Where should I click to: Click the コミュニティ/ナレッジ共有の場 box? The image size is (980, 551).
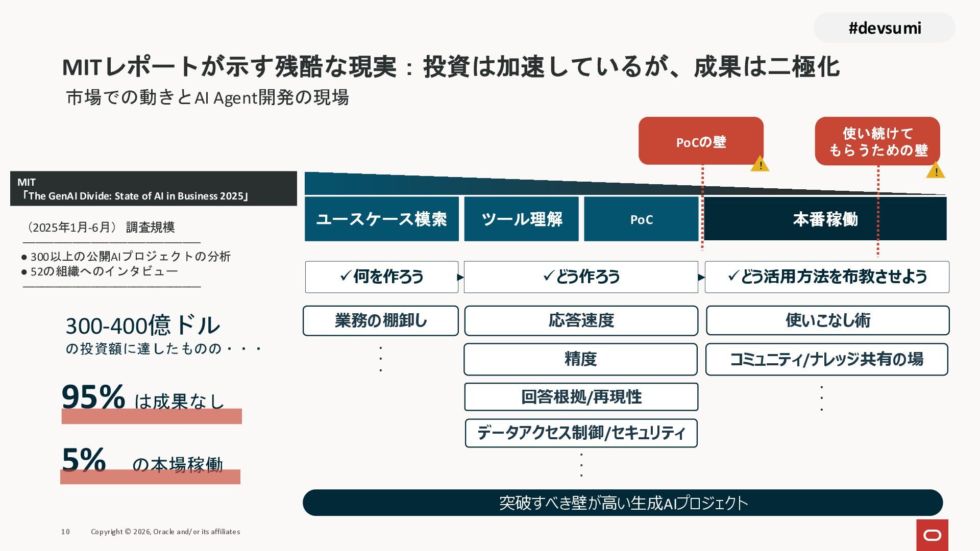point(826,359)
